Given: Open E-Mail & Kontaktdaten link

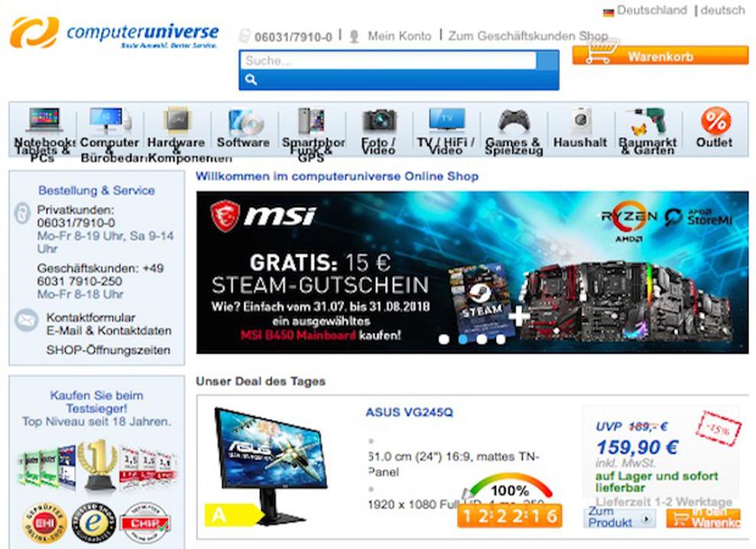Looking at the screenshot, I should [x=109, y=331].
